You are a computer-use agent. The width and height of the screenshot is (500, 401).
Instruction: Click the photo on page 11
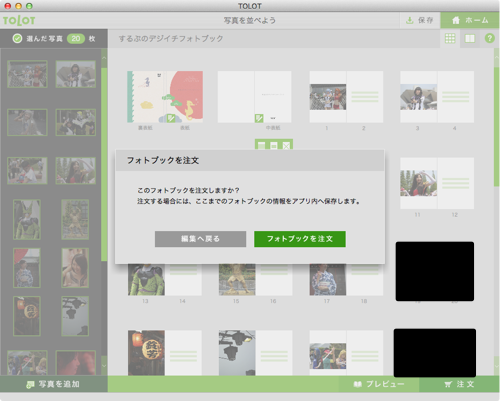click(x=419, y=183)
